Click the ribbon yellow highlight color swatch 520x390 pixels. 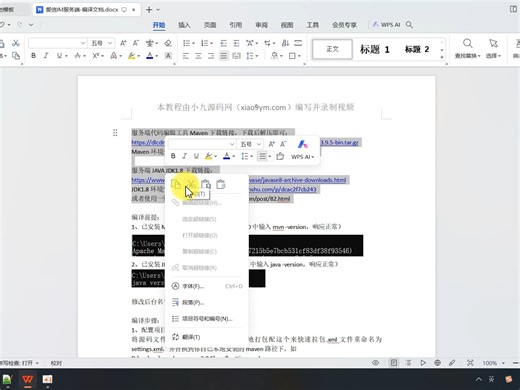[132, 56]
